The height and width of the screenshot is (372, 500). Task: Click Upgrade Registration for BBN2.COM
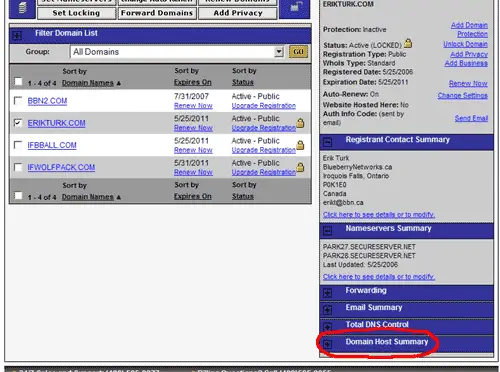(264, 106)
